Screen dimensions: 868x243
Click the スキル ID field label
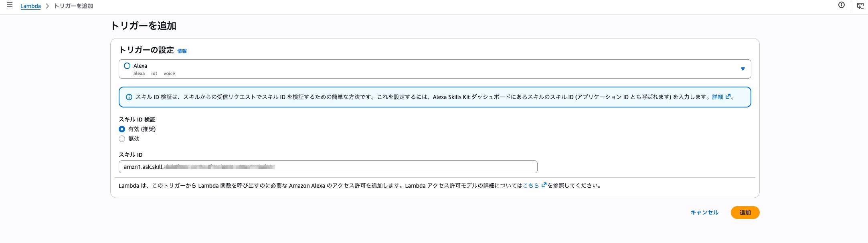tap(131, 155)
